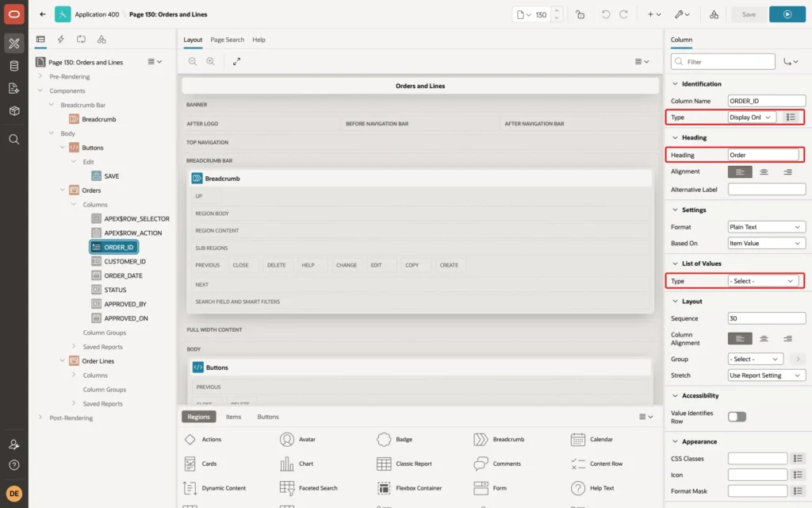Open the Utilities wrench menu
812x508 pixels.
pyautogui.click(x=682, y=14)
